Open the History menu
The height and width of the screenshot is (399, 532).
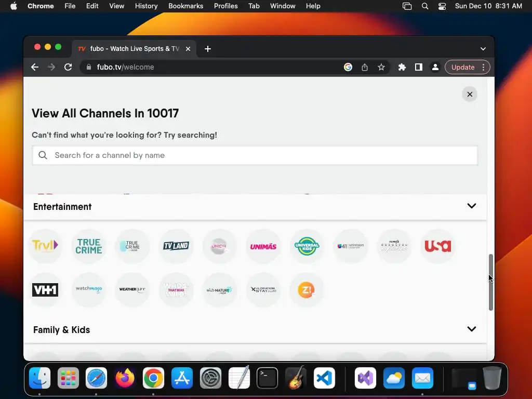146,6
